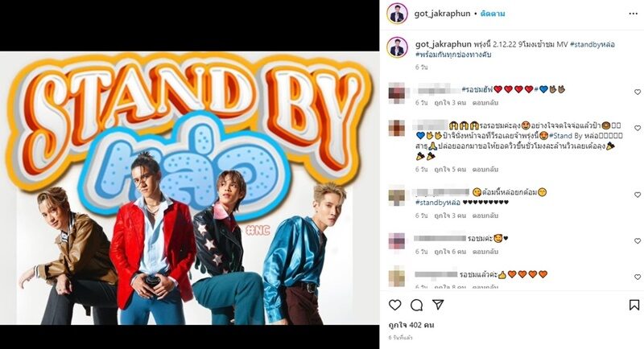Like the post with the heart icon
Viewport: 644px width, 349px height.
[x=394, y=305]
